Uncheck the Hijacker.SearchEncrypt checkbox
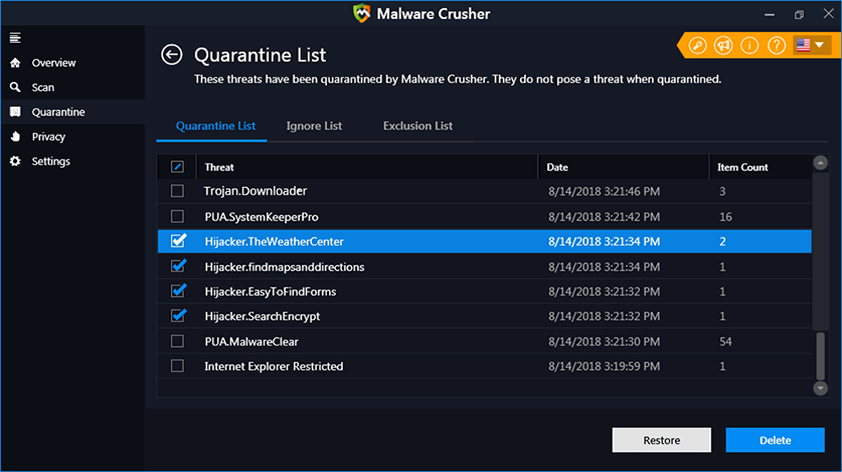This screenshot has width=842, height=472. click(178, 315)
